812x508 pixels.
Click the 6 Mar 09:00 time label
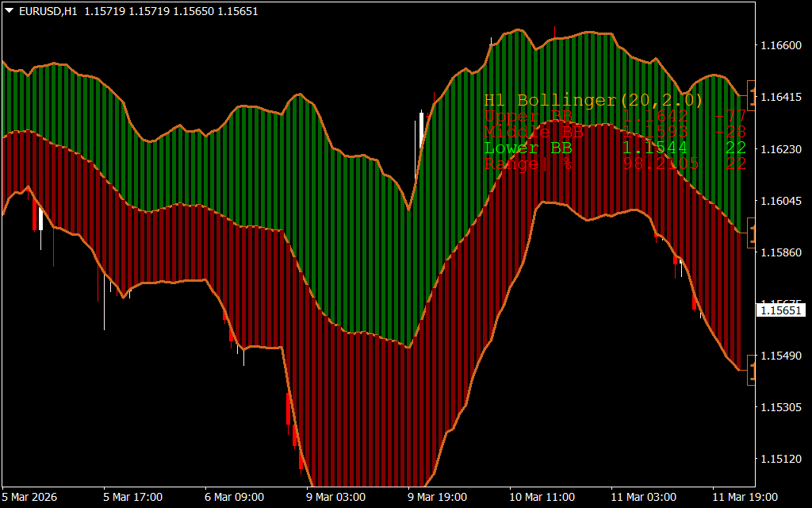click(236, 497)
